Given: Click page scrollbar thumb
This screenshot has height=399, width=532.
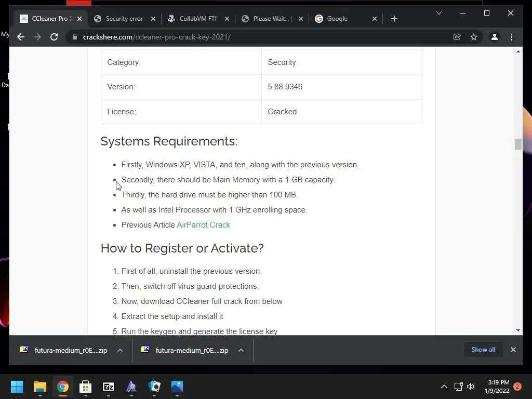Looking at the screenshot, I should (518, 144).
